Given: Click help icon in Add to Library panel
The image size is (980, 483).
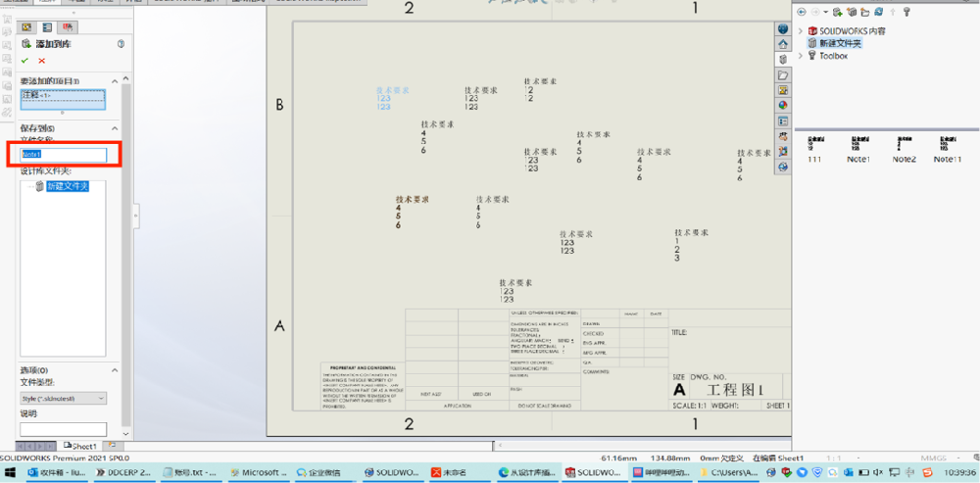Looking at the screenshot, I should click(122, 44).
